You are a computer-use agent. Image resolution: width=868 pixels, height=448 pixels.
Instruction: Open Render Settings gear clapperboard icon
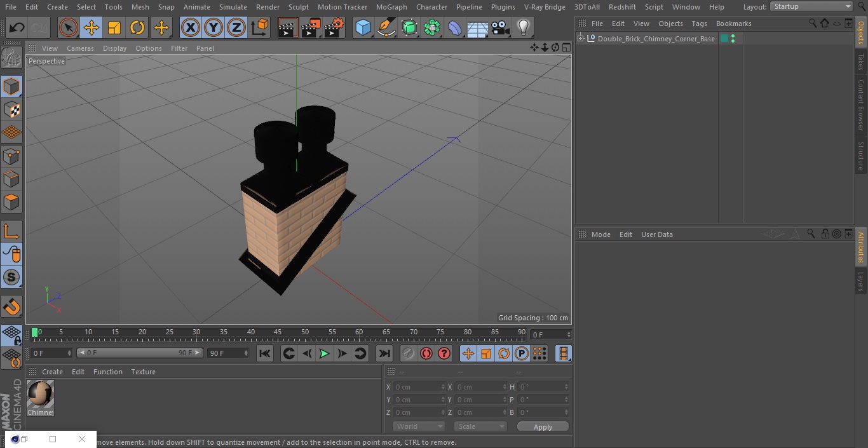pyautogui.click(x=334, y=27)
